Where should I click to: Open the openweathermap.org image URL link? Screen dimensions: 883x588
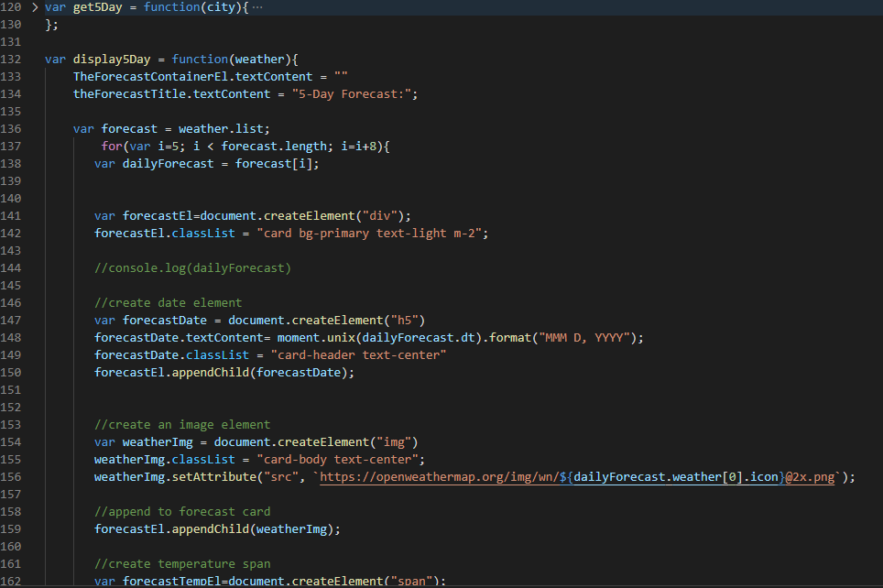coord(577,477)
